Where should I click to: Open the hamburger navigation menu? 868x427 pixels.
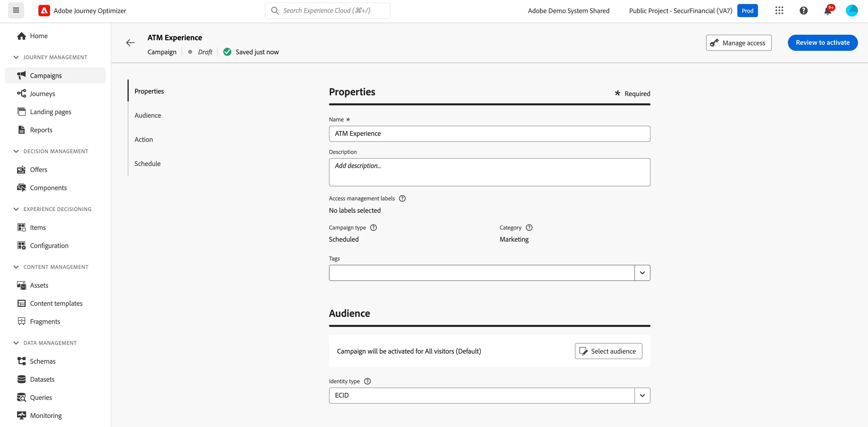pos(16,11)
